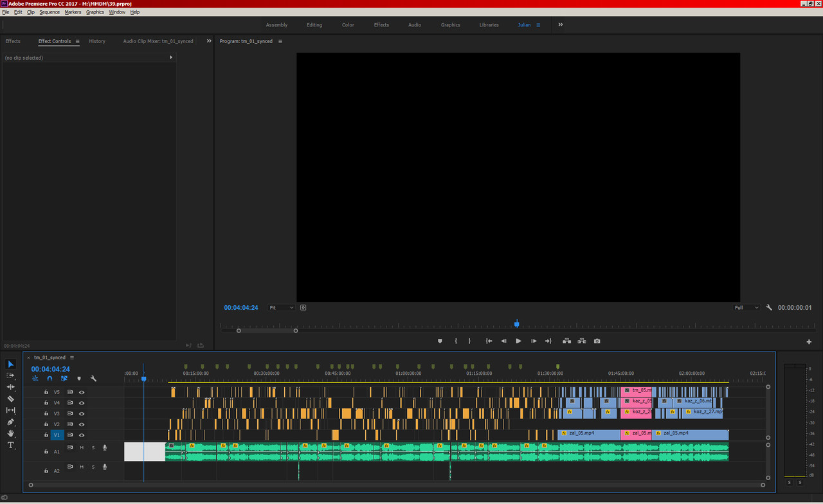Toggle lock on track V5

tap(46, 392)
